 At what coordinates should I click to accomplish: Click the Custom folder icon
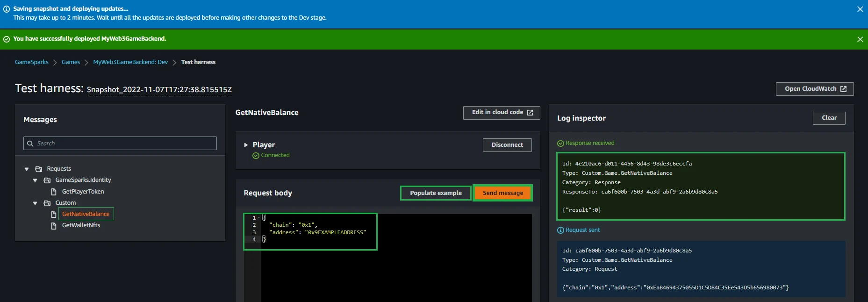(47, 203)
